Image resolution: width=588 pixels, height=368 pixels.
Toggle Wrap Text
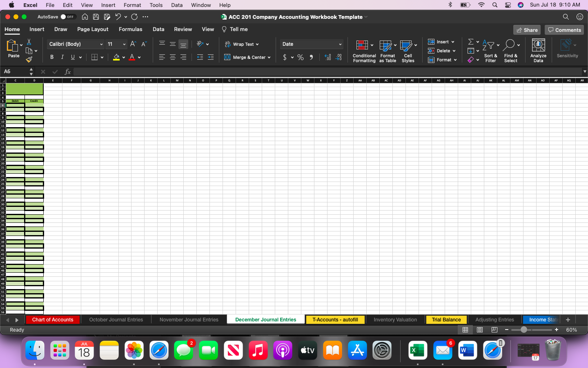pos(242,44)
